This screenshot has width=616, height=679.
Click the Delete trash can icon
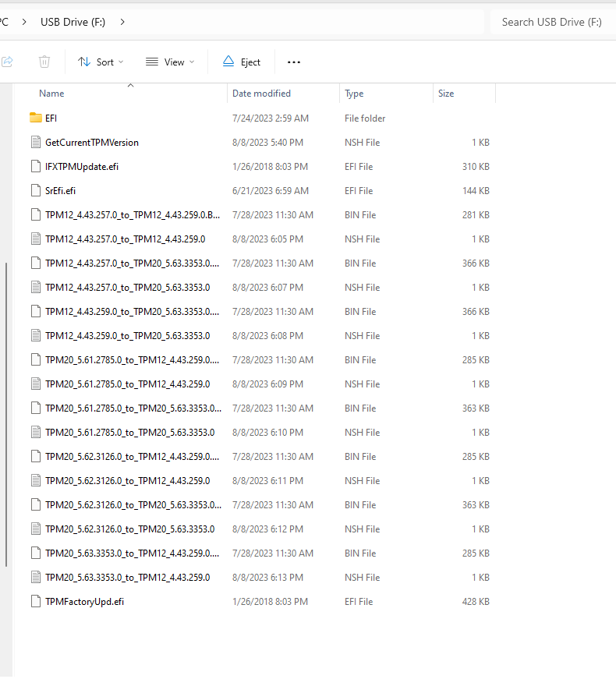[x=44, y=62]
